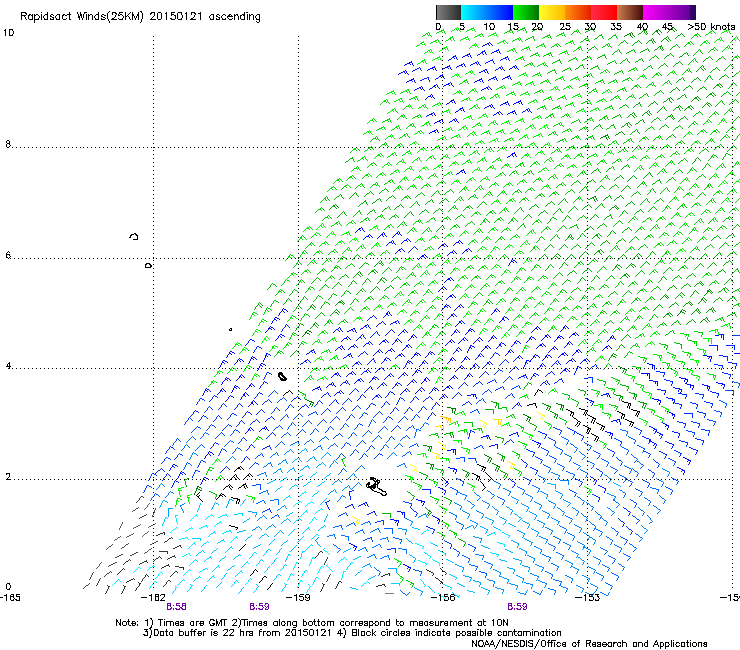This screenshot has width=740, height=650.
Task: Click the latitude axis label '8'
Action: tap(8, 144)
